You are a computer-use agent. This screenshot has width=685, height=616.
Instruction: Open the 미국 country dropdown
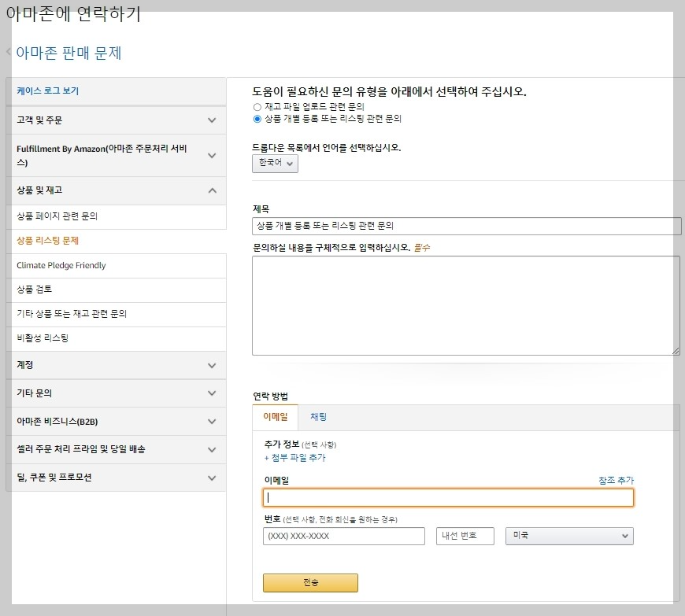569,536
